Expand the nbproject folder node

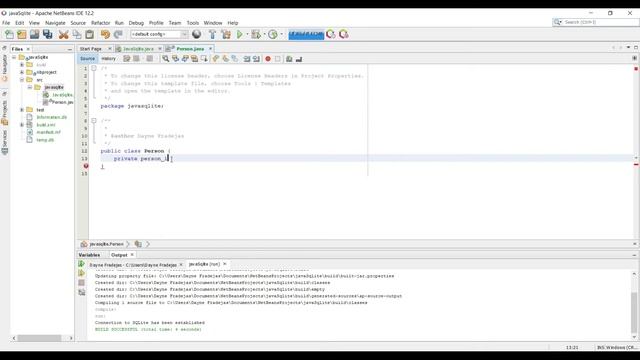(22, 72)
